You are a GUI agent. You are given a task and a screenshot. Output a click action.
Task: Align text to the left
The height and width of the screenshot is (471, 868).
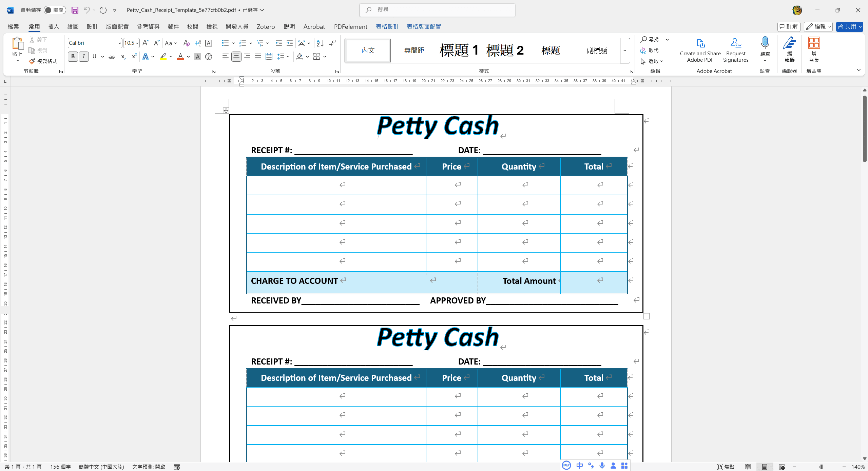(226, 57)
